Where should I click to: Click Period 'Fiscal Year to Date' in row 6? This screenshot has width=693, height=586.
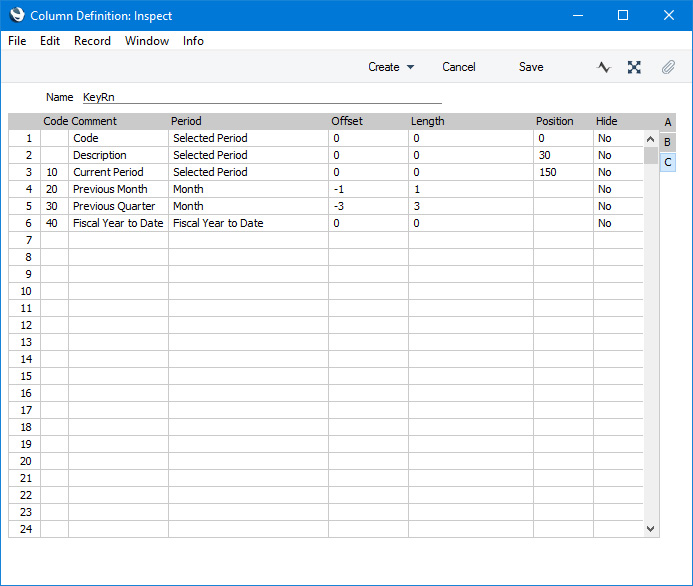pos(248,223)
